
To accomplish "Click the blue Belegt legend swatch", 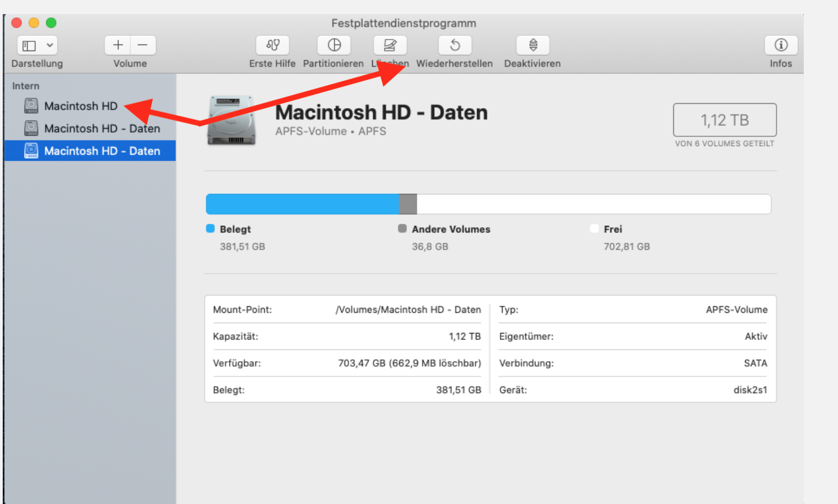I will 210,229.
